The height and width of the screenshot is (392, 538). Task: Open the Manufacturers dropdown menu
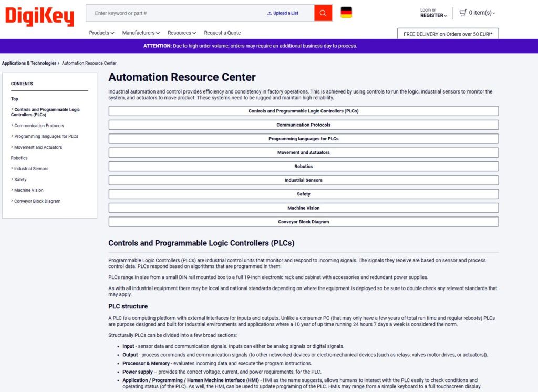[x=141, y=33]
